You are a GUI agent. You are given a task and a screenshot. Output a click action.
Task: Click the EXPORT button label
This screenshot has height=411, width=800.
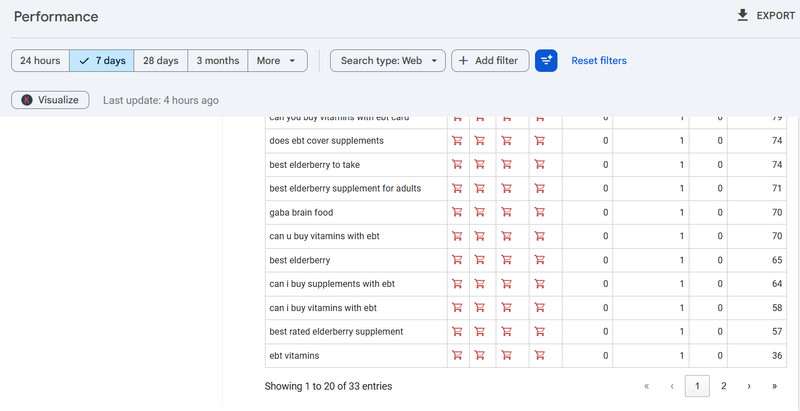776,16
